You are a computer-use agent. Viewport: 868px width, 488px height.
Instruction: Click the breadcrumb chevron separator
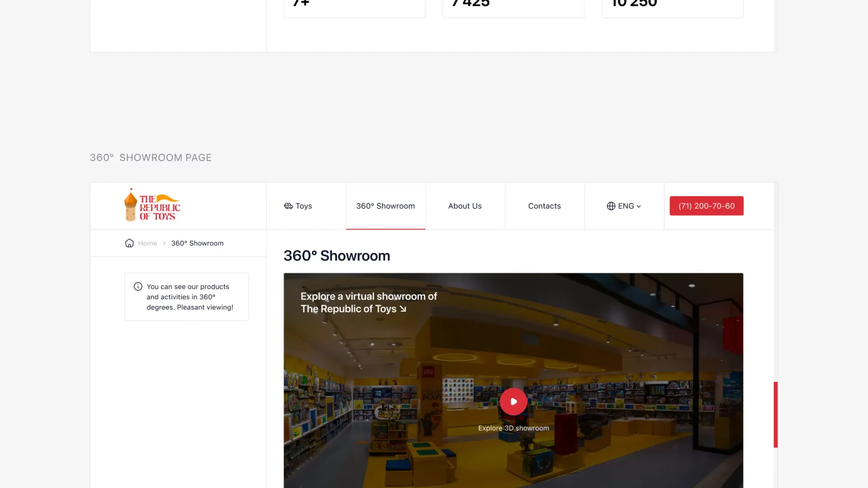(x=164, y=243)
